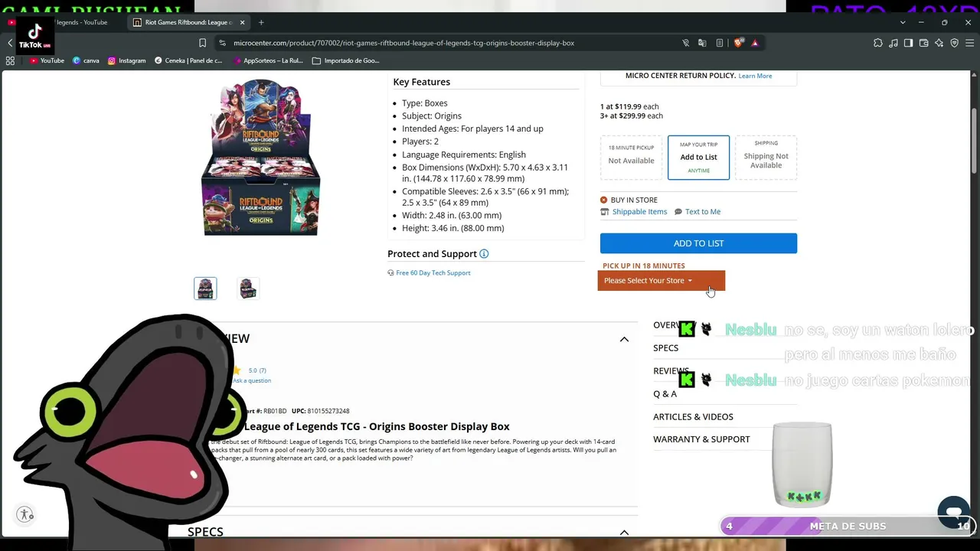Toggle the browser sidebar panel icon

(908, 43)
